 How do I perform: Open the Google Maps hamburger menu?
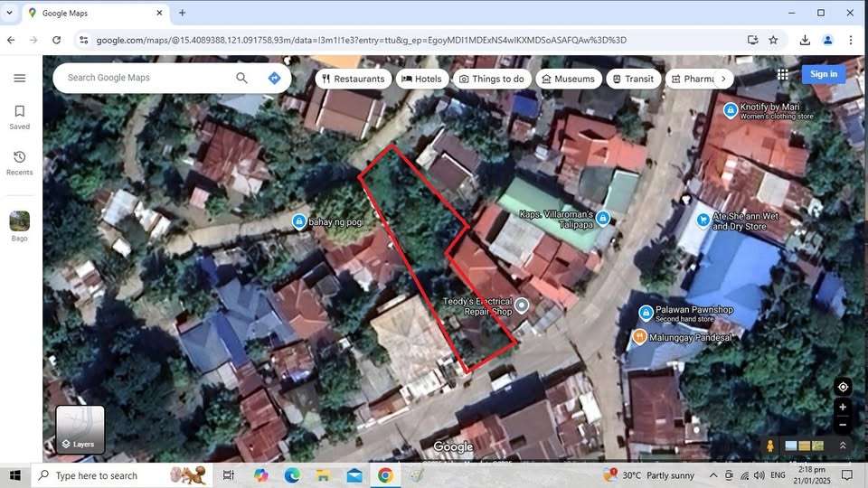click(x=19, y=78)
